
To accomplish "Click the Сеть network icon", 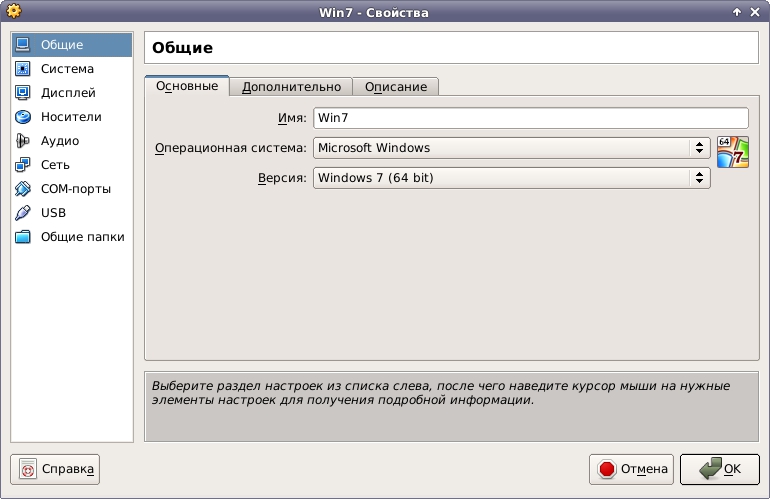I will pos(23,165).
